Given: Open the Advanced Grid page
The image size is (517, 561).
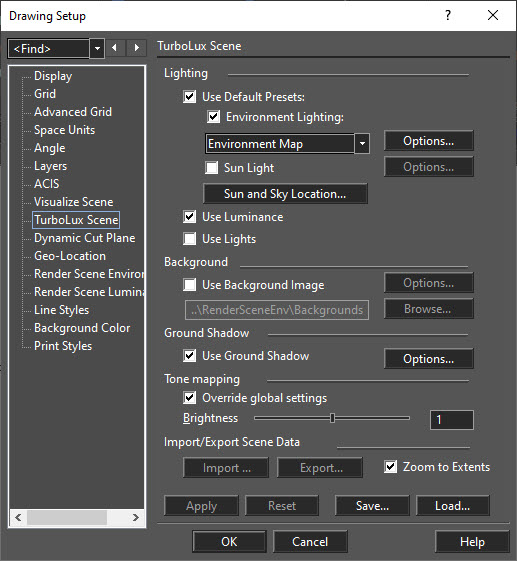Looking at the screenshot, I should coord(73,112).
